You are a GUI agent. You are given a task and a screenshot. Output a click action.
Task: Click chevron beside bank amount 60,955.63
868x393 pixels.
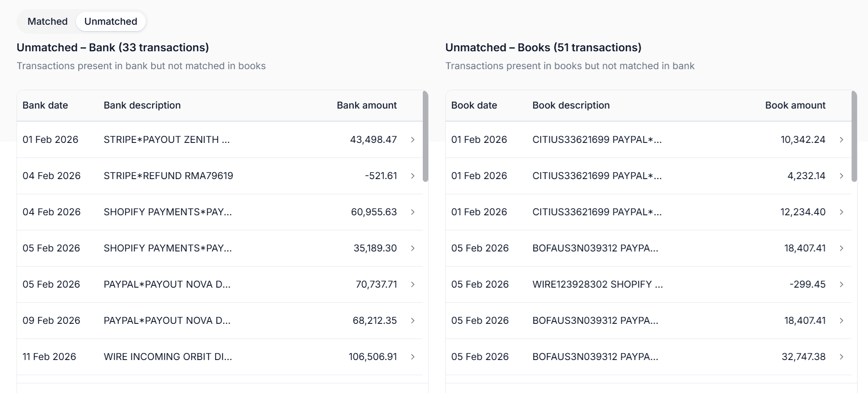click(x=413, y=212)
